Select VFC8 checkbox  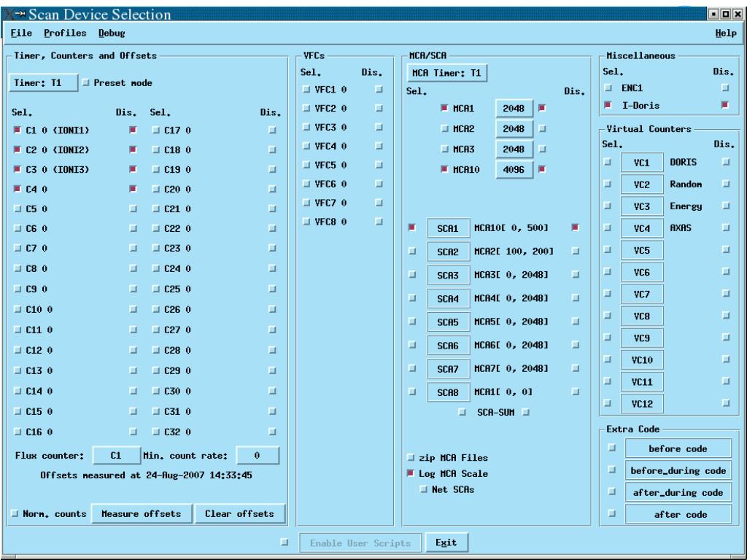click(306, 222)
